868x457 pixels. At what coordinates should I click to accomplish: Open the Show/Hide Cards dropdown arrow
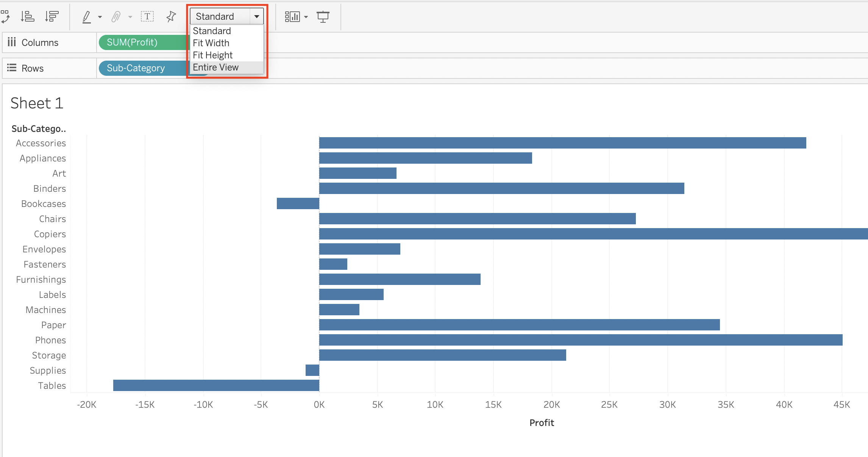click(x=306, y=17)
